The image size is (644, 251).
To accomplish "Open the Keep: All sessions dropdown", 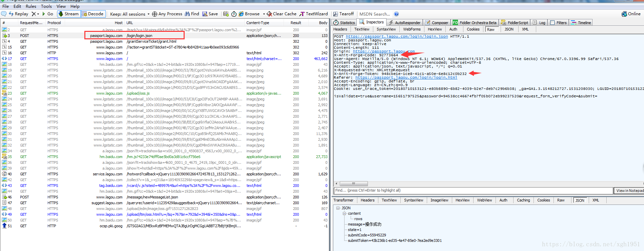I will 130,14.
